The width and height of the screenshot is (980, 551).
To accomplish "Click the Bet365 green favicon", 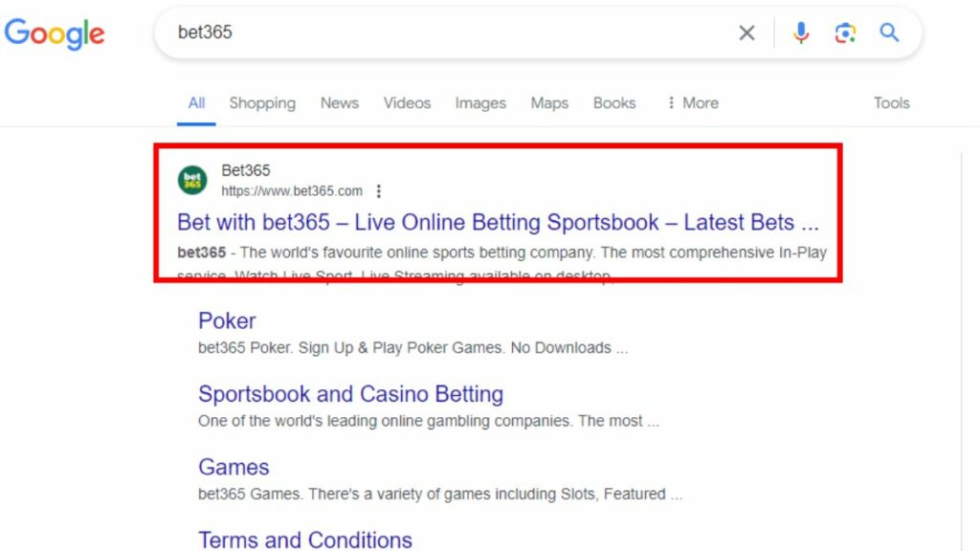I will [x=192, y=181].
